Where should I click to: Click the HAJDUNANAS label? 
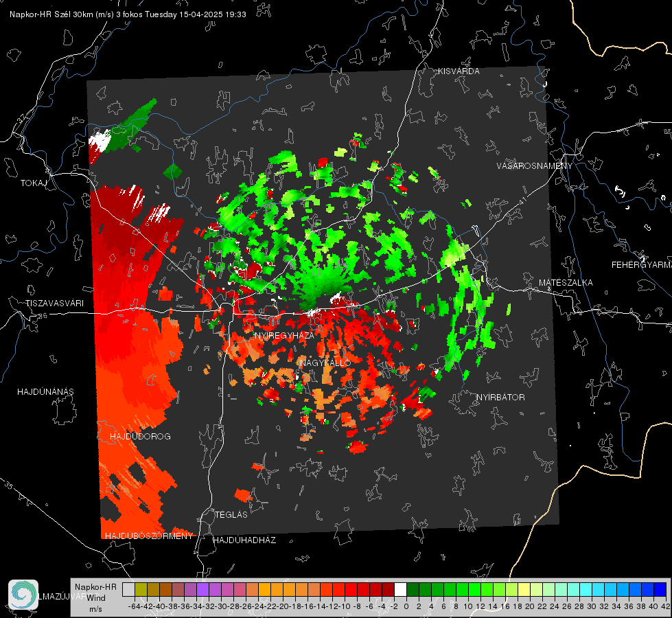pos(45,392)
